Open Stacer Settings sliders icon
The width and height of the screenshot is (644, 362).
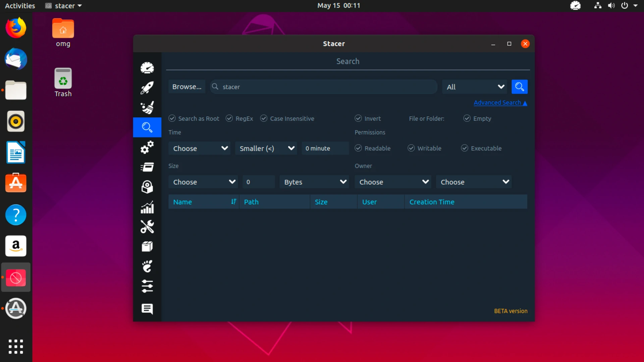pyautogui.click(x=147, y=286)
